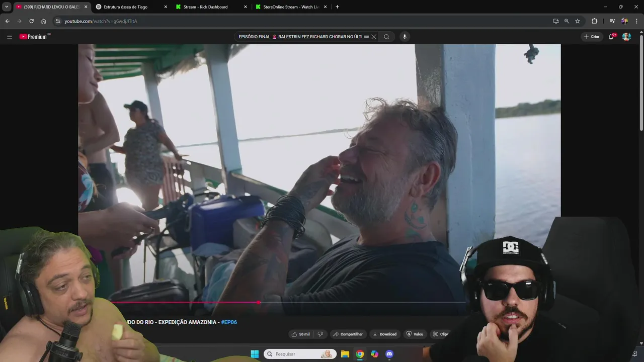Go back in the browser
The width and height of the screenshot is (644, 362).
(7, 21)
